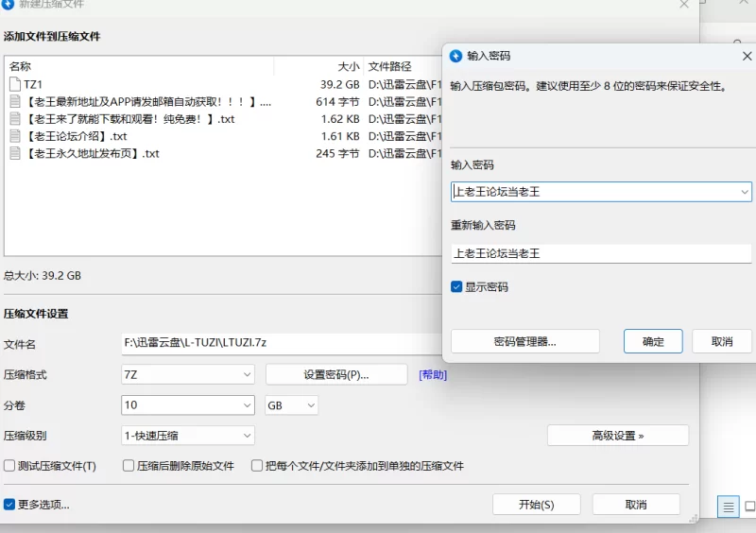This screenshot has height=533, width=756.
Task: Click the list view icon in background window
Action: 728,507
